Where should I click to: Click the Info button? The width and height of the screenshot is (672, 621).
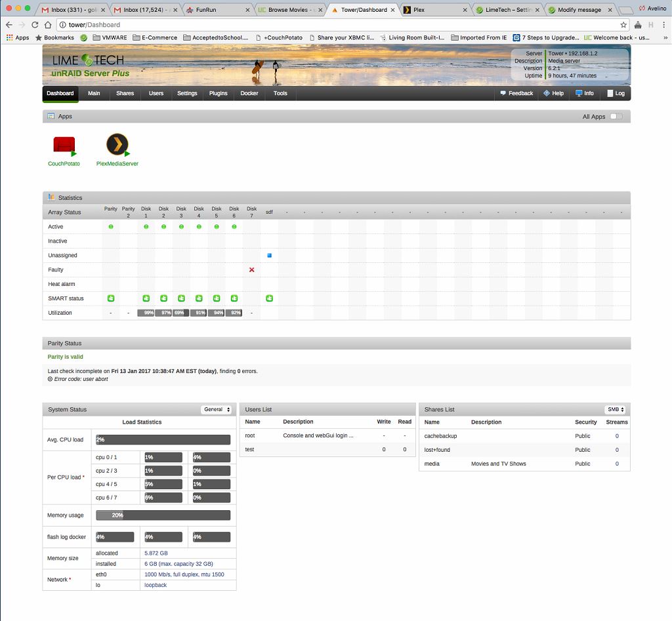click(x=585, y=93)
